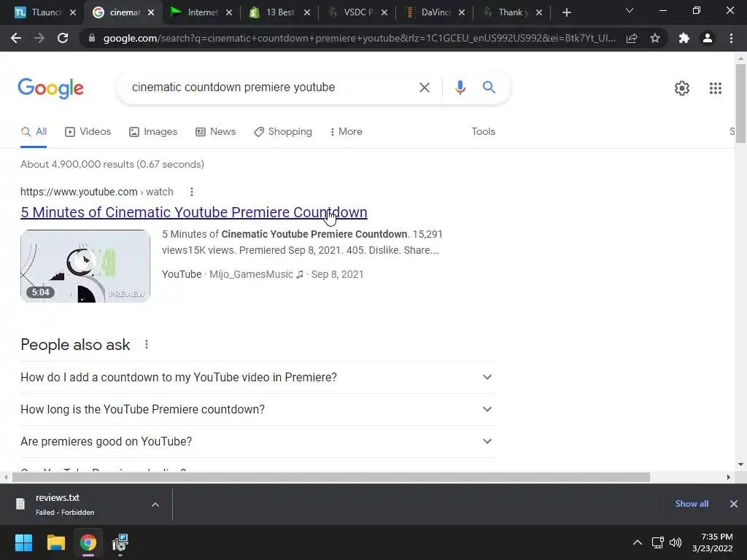747x560 pixels.
Task: Open the Google apps grid
Action: [715, 88]
